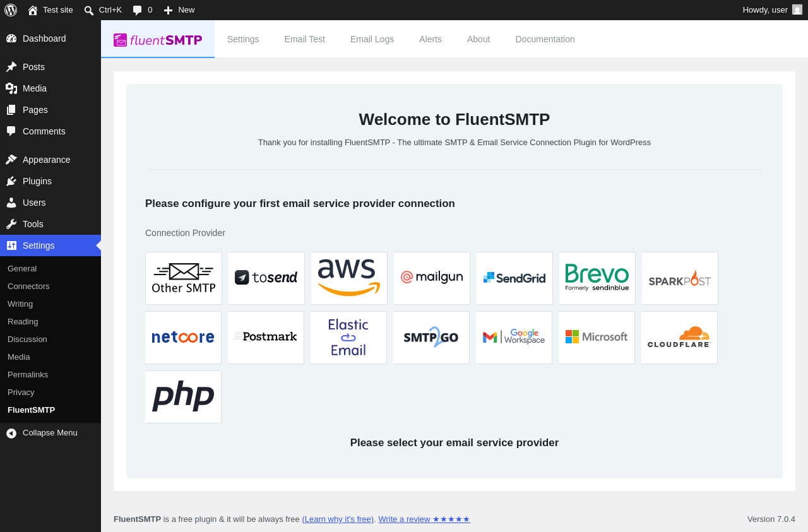This screenshot has width=808, height=532.
Task: Click the FluentSMTP logo
Action: click(x=158, y=40)
